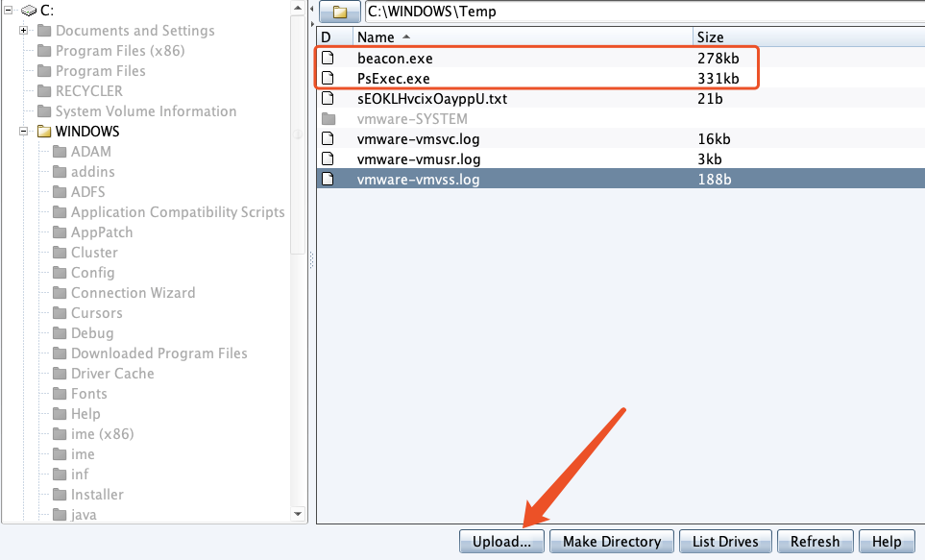Collapse the WINDOWS folder node
The height and width of the screenshot is (560, 925).
(24, 131)
